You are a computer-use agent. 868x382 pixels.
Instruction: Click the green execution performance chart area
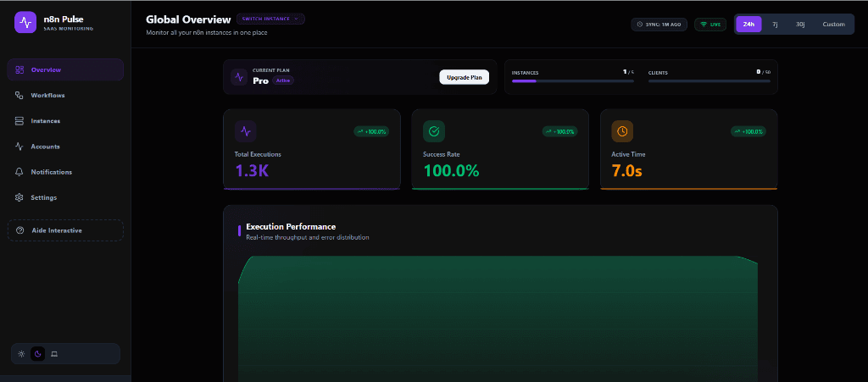[x=498, y=319]
